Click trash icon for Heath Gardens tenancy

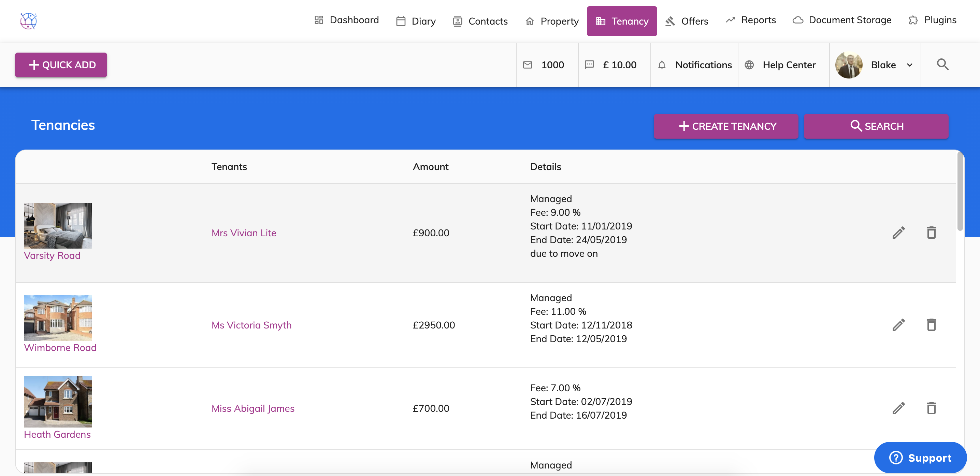(931, 408)
